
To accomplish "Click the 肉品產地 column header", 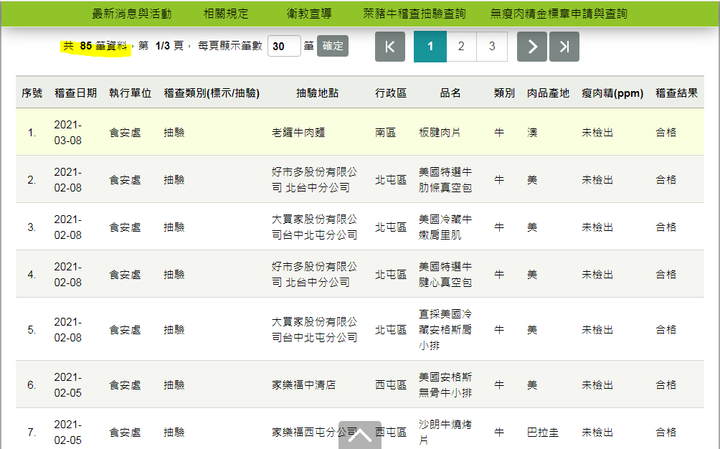I will (548, 93).
